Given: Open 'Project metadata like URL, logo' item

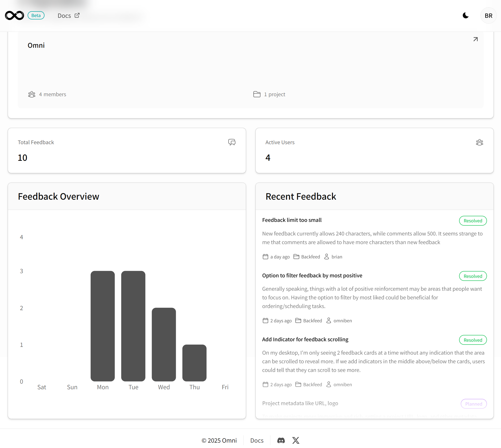Looking at the screenshot, I should pos(300,403).
